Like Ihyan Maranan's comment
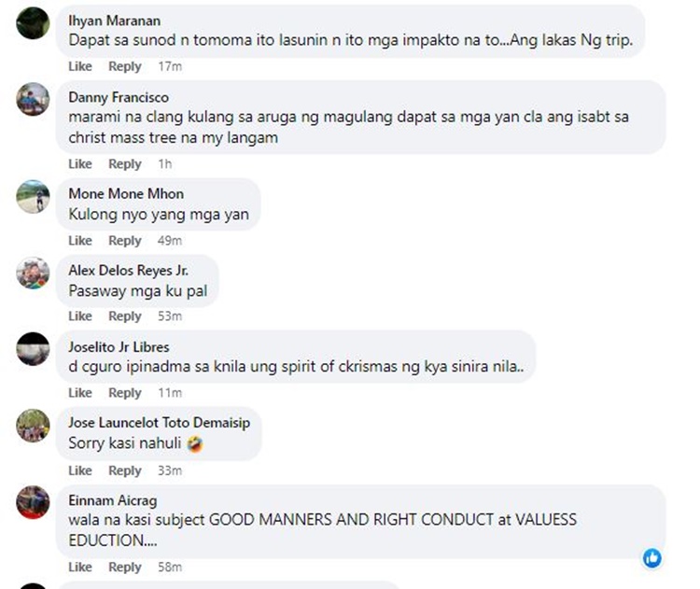The height and width of the screenshot is (589, 700). pos(80,66)
